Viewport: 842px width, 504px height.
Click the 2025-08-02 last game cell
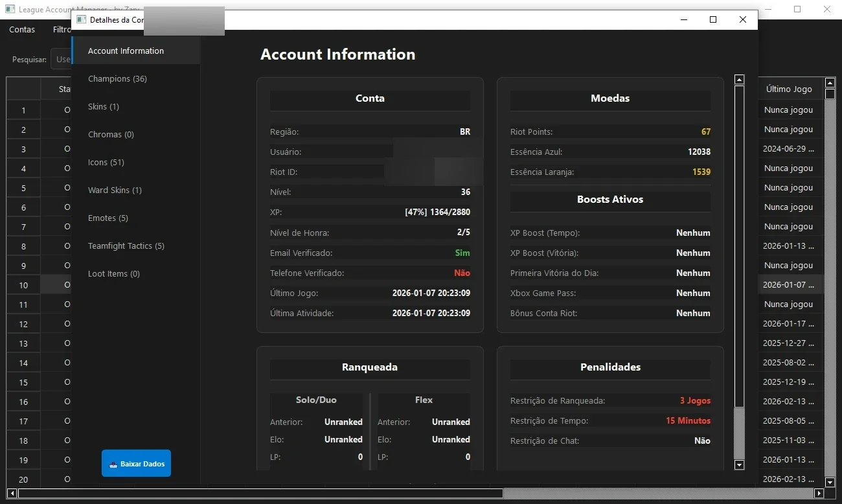point(789,362)
